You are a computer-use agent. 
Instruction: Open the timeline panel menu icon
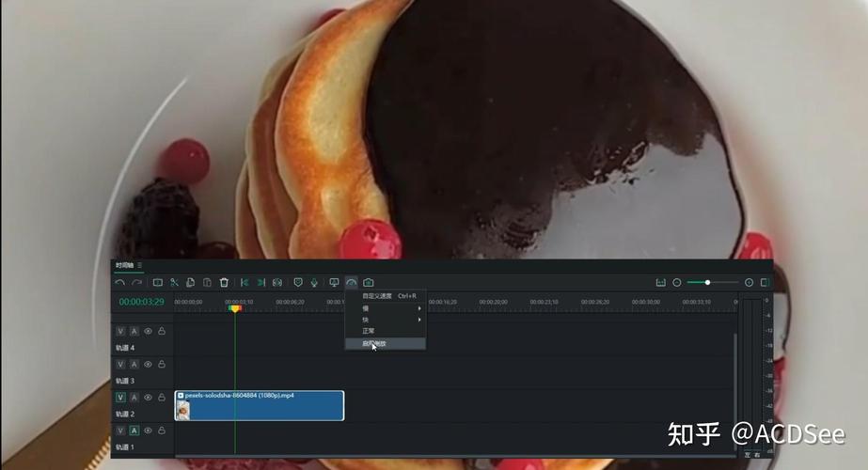[139, 265]
